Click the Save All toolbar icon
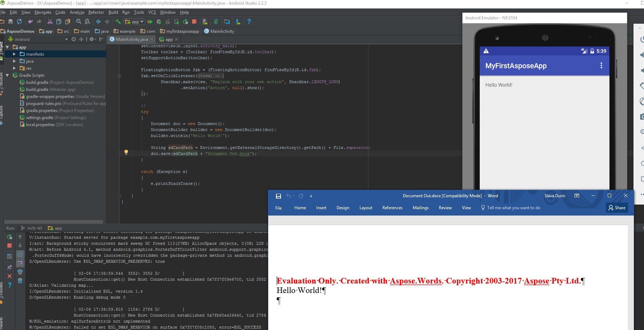 (11, 21)
